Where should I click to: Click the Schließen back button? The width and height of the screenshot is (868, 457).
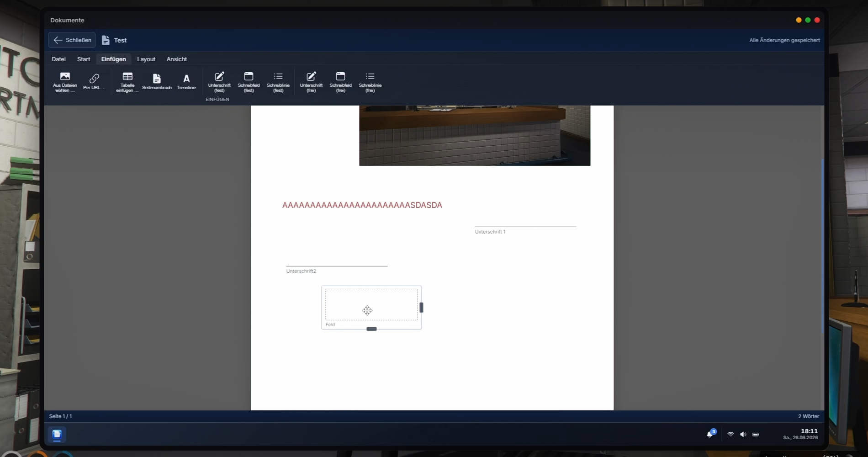point(72,40)
